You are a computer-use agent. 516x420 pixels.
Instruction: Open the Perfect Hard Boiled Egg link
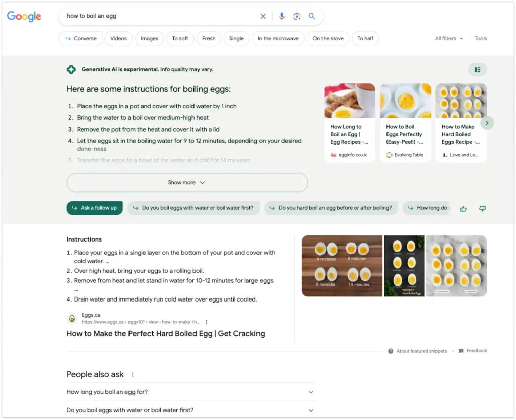coord(165,334)
